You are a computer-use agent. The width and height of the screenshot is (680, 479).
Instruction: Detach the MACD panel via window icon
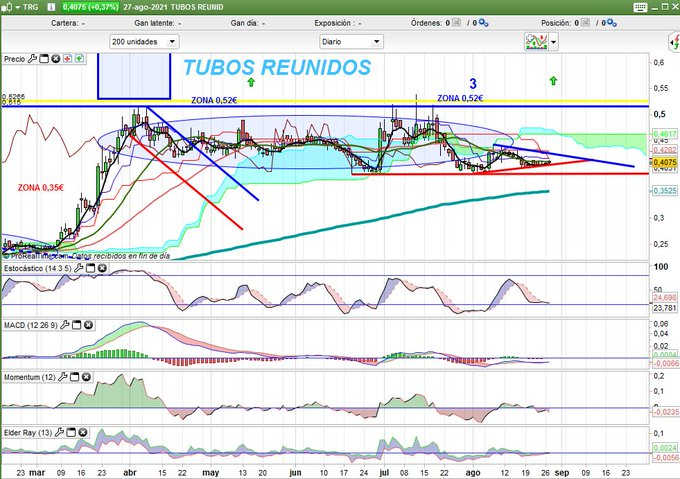click(x=76, y=325)
